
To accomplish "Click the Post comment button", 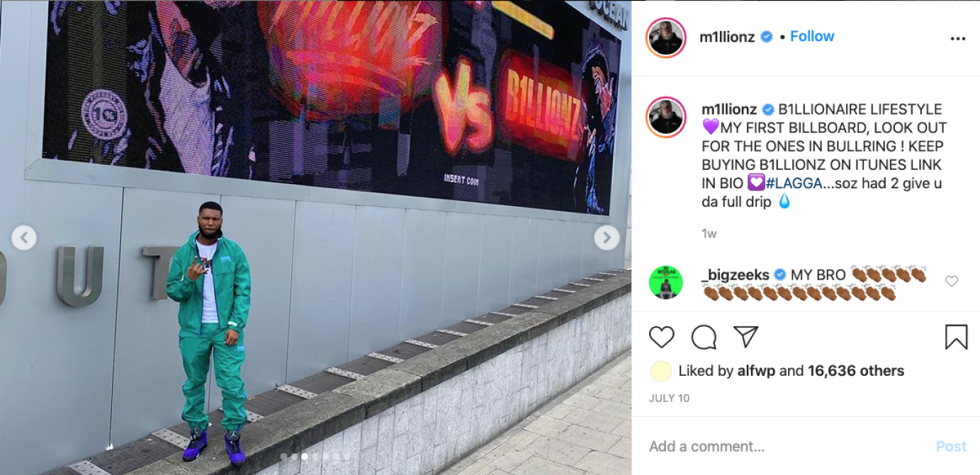I will tap(951, 446).
